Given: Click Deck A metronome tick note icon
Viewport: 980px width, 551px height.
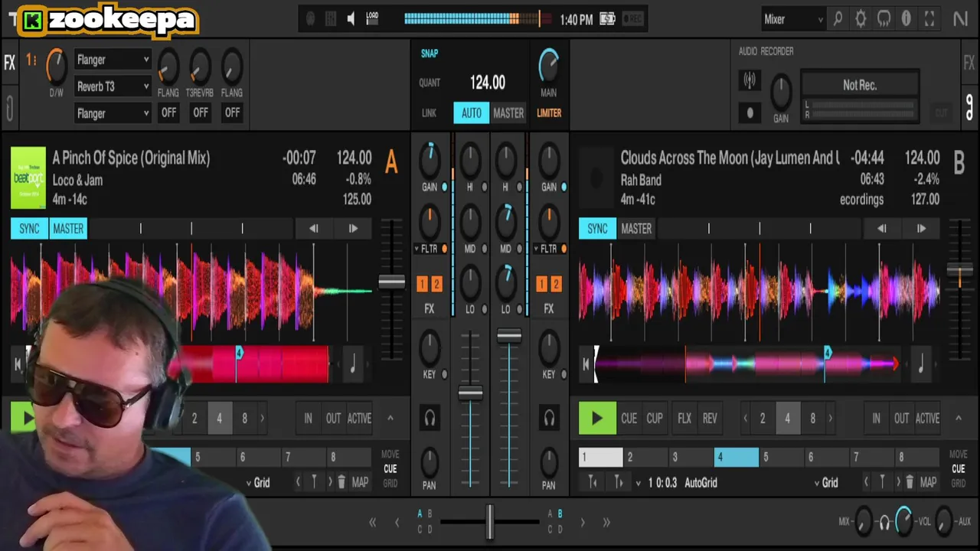Looking at the screenshot, I should pyautogui.click(x=352, y=365).
